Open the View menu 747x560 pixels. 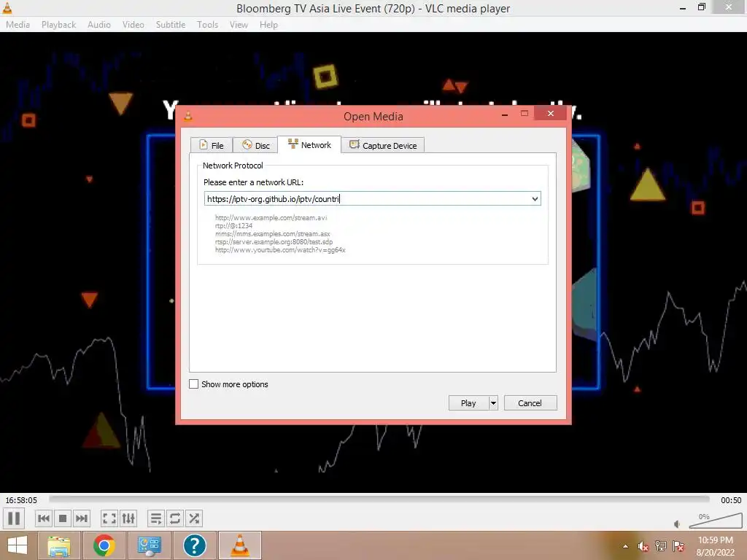point(239,25)
